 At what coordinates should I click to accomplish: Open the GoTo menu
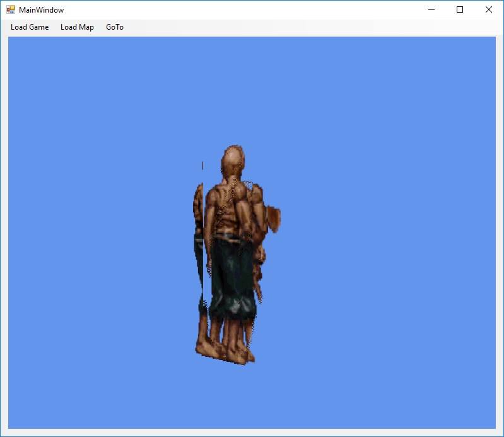click(x=115, y=27)
